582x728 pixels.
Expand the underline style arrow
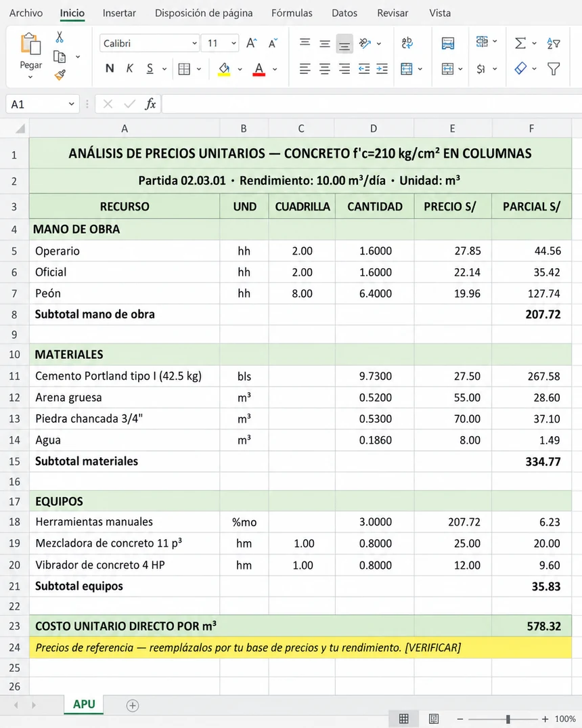(164, 69)
